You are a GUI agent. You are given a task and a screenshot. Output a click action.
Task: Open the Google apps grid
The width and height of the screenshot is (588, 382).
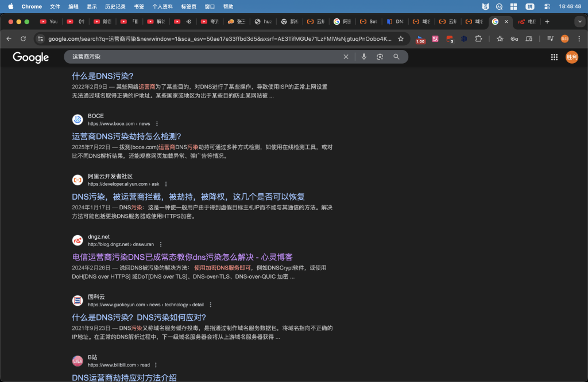click(554, 57)
